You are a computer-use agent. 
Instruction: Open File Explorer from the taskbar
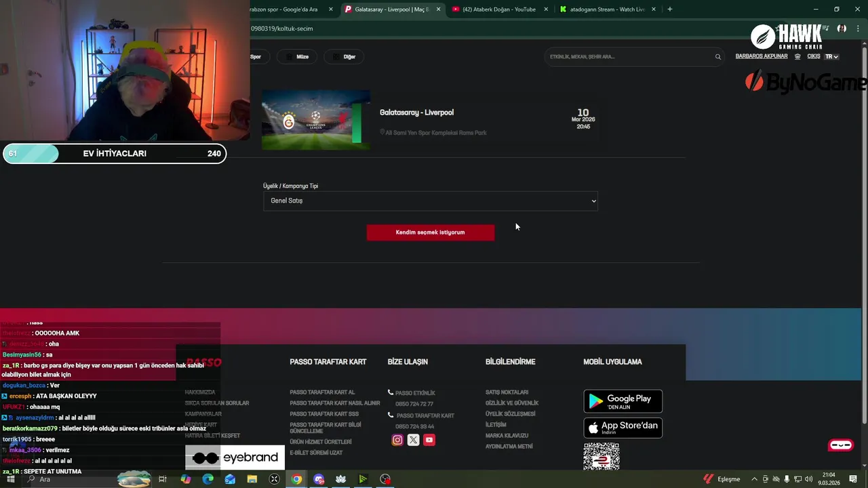coord(252,479)
